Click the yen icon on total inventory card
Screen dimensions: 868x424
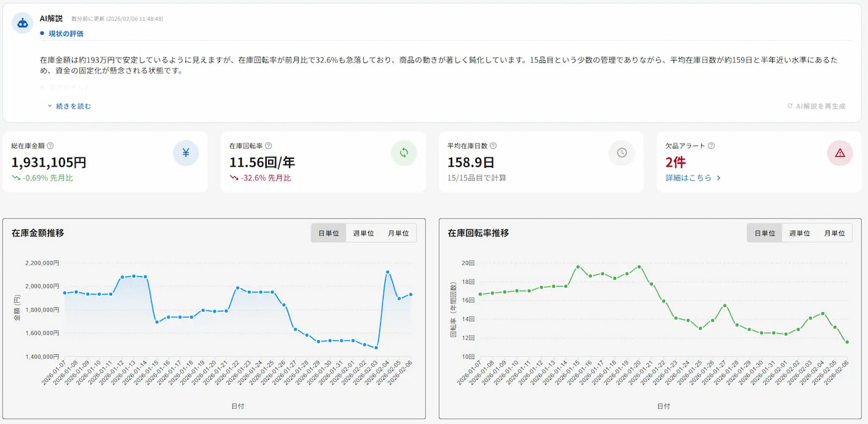click(x=185, y=153)
